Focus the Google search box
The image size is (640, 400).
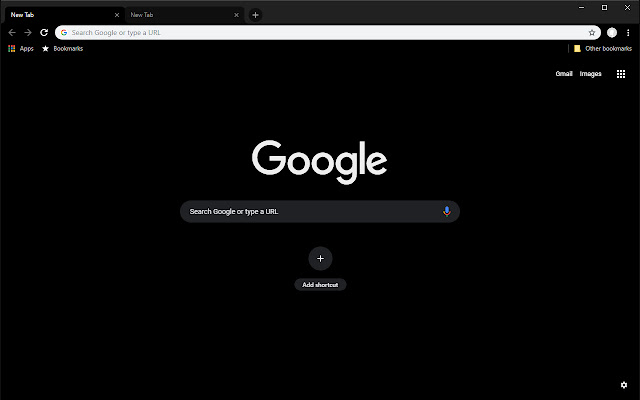(320, 211)
